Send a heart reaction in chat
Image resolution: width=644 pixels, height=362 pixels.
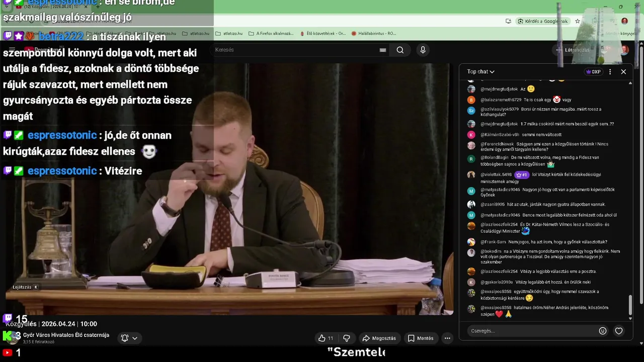tap(619, 331)
